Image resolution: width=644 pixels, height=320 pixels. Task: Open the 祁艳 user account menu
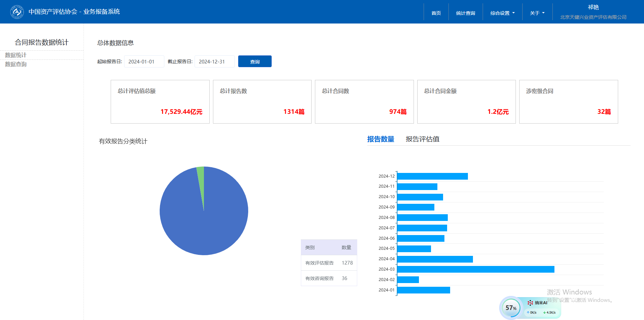(593, 7)
